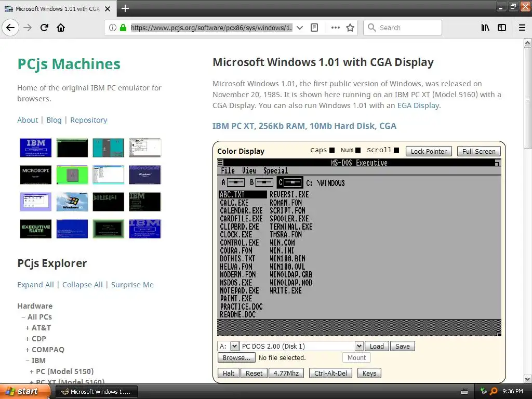Viewport: 532px width, 399px height.
Task: Click the Reset button
Action: (x=254, y=373)
